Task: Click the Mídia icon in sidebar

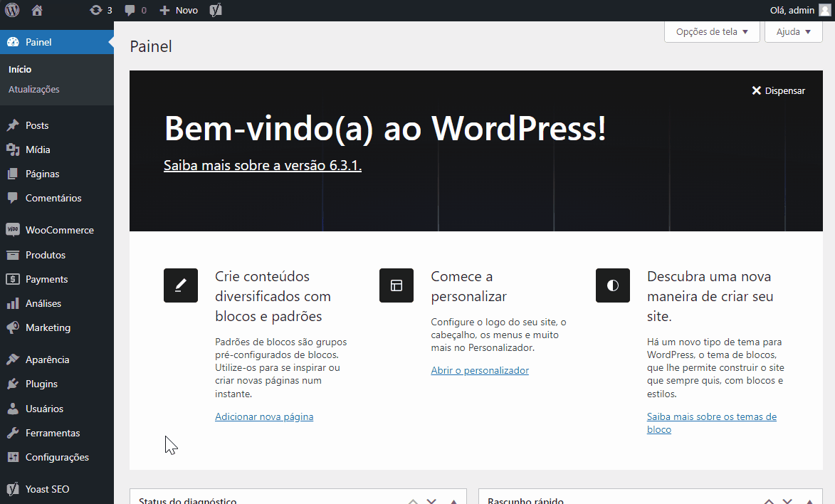Action: [13, 149]
